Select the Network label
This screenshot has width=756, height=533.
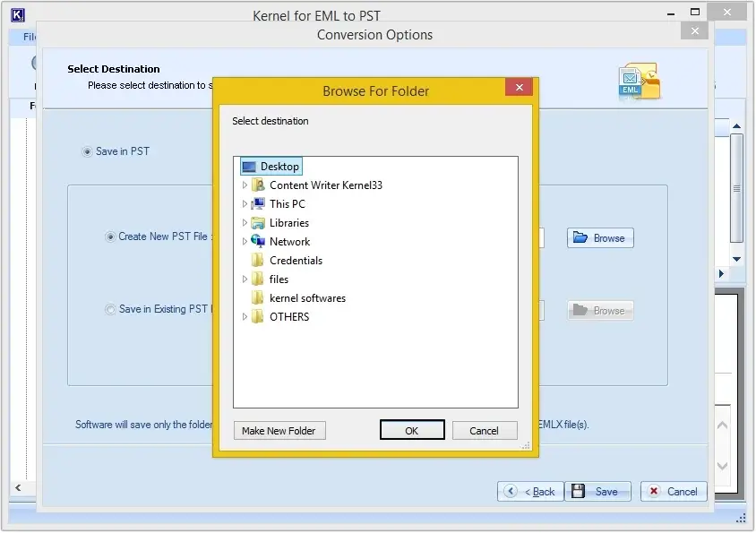click(x=289, y=242)
